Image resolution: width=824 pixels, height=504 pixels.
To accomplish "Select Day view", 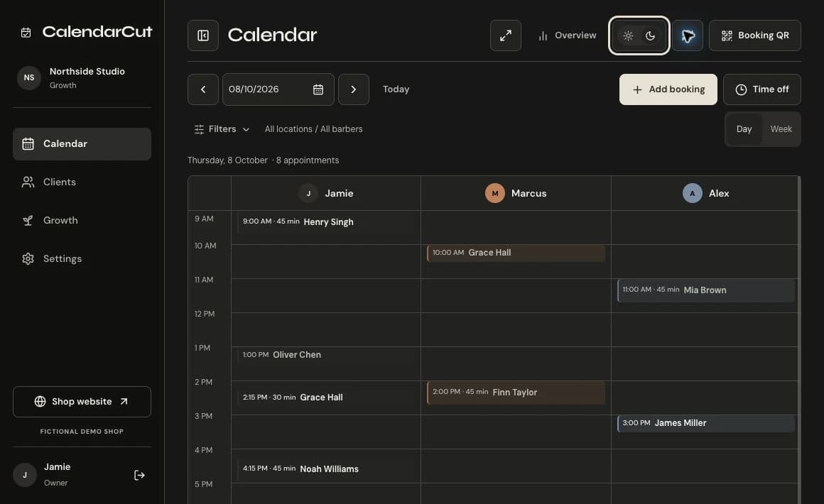I will [744, 129].
